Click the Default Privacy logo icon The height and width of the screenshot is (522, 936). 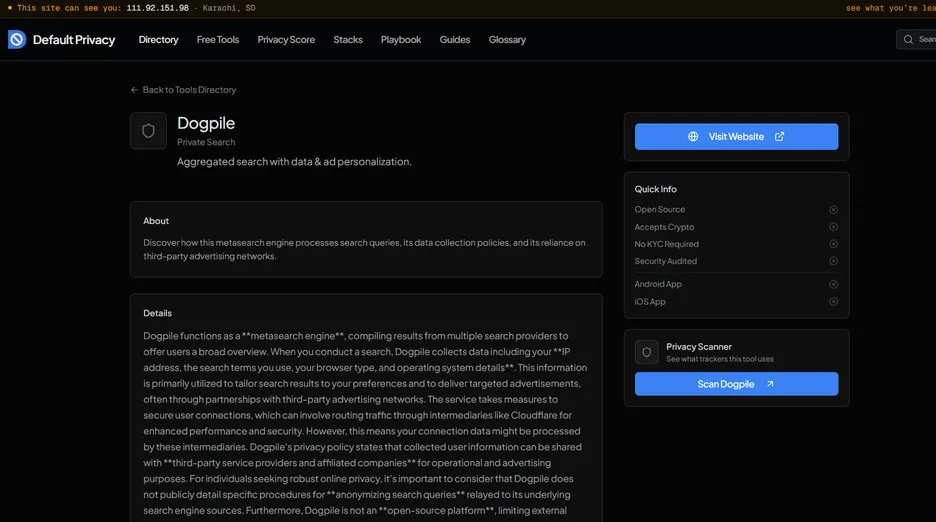click(x=17, y=39)
